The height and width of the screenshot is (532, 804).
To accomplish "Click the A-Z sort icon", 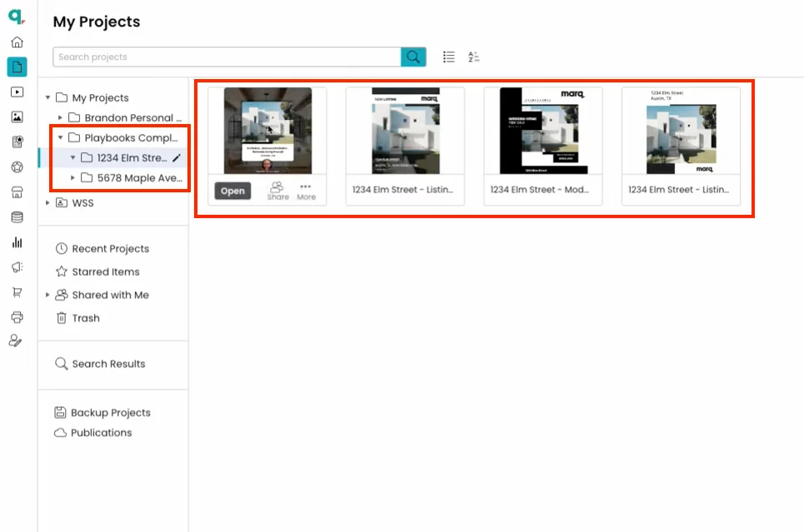I will tap(474, 57).
